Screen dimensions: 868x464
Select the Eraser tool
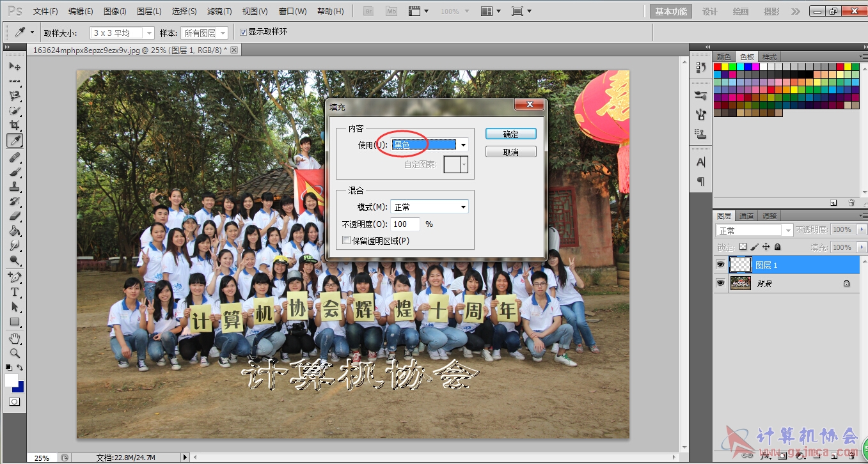15,216
